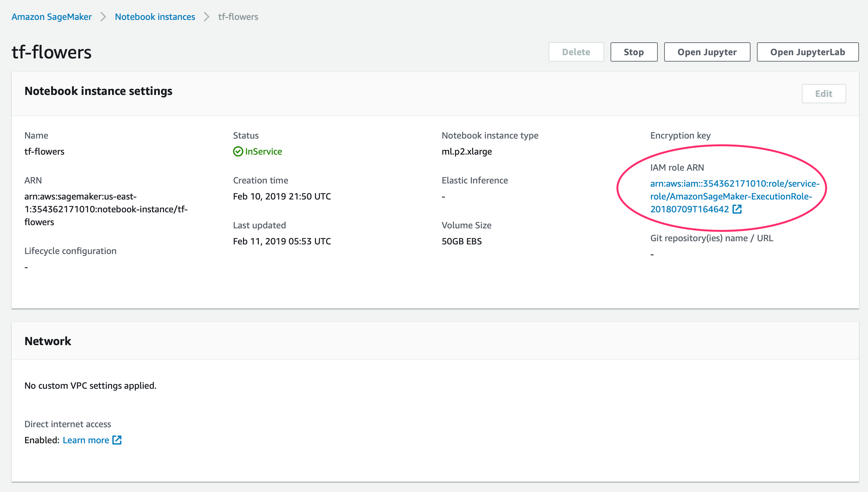Go to the Notebook instances breadcrumb
The height and width of the screenshot is (492, 868).
pyautogui.click(x=155, y=17)
